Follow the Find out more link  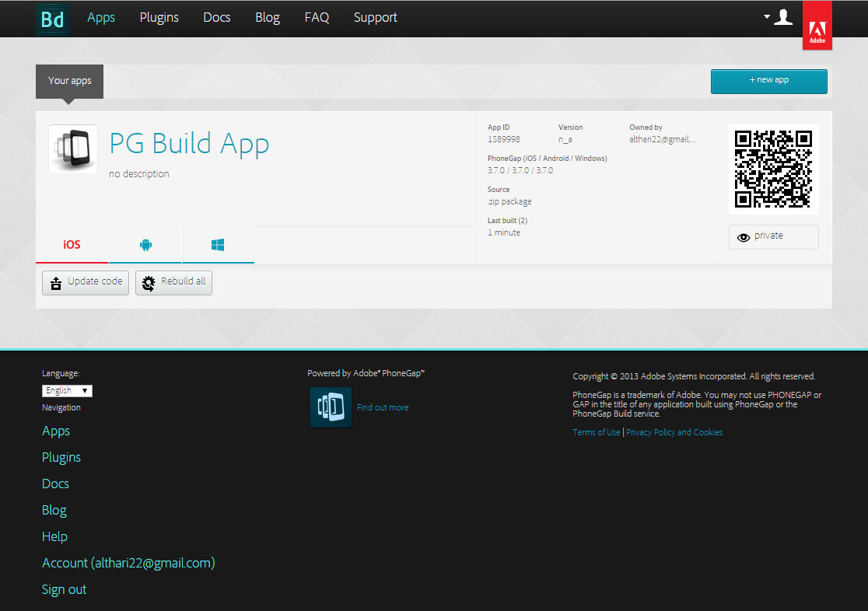pyautogui.click(x=383, y=407)
